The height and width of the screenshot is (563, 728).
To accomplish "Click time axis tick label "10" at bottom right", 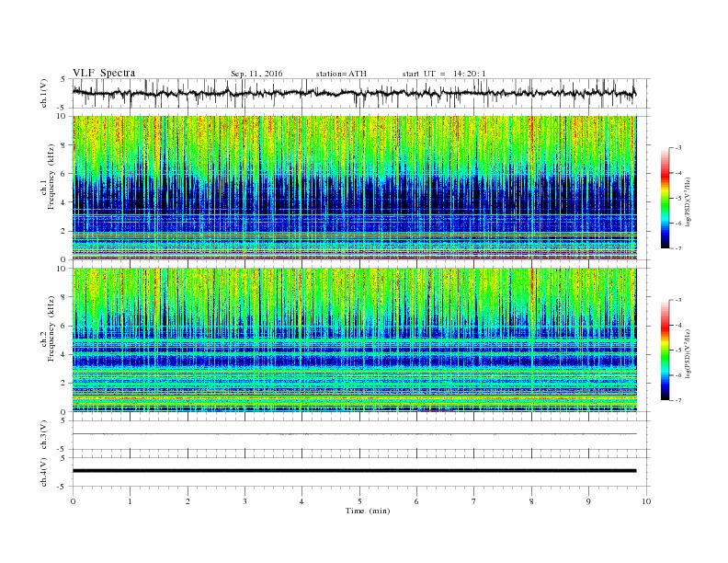I will pyautogui.click(x=646, y=501).
